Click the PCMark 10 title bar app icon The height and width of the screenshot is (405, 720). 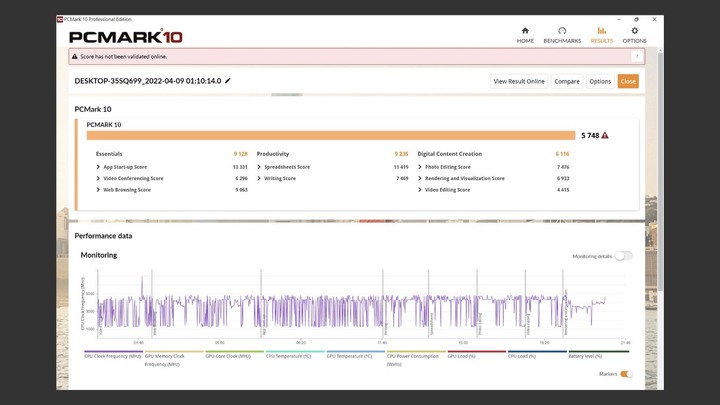click(x=60, y=19)
